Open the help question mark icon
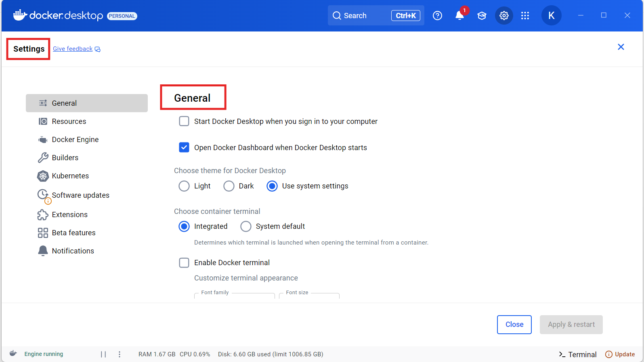The image size is (644, 362). click(437, 16)
